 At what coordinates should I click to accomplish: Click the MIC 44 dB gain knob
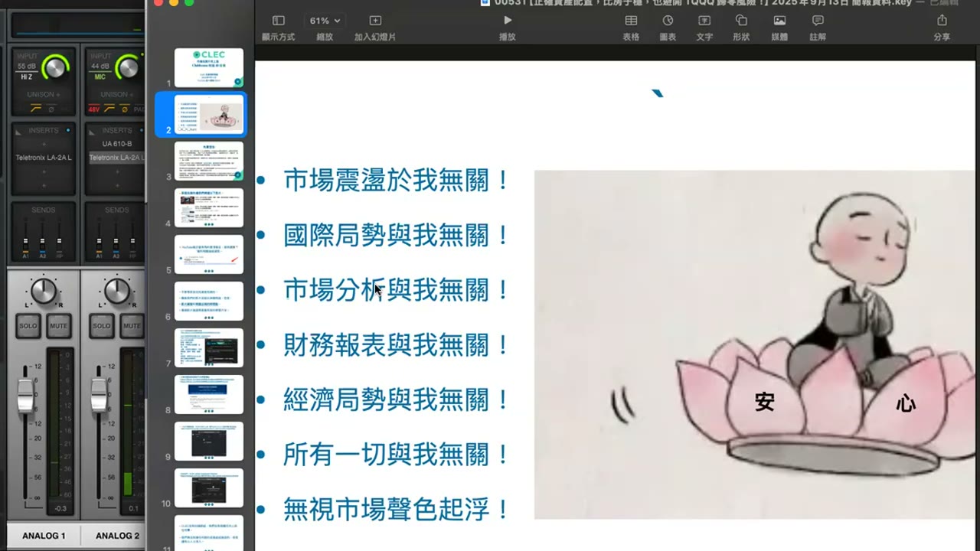pos(128,67)
